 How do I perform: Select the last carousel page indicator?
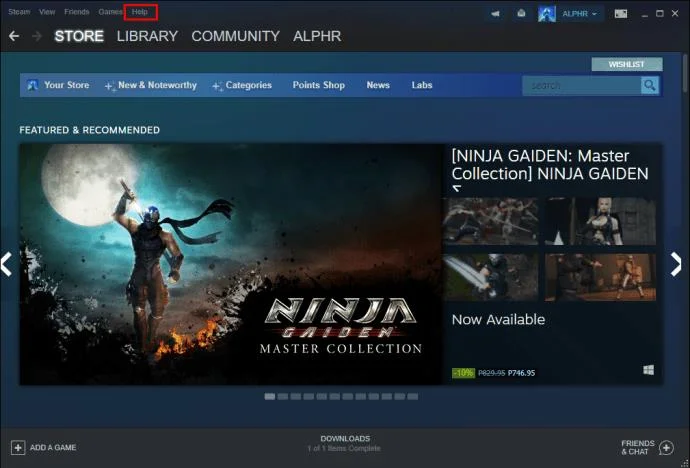[x=413, y=397]
